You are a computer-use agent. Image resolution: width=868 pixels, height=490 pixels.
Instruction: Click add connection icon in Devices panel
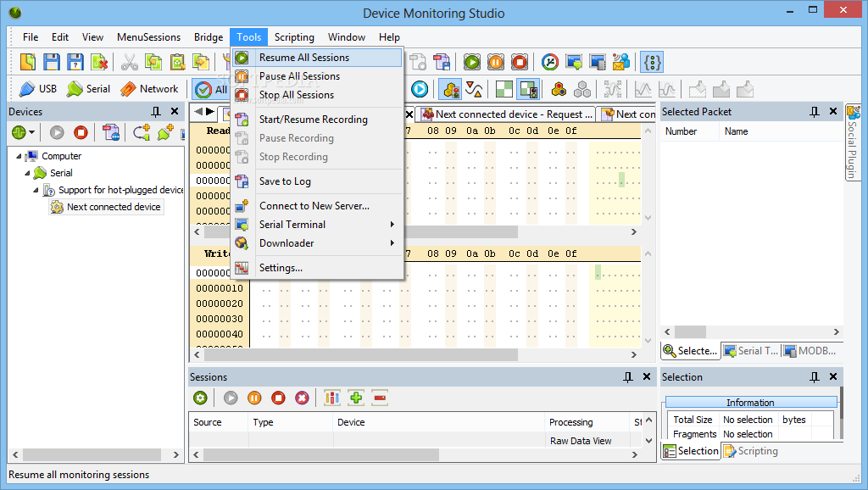point(142,133)
